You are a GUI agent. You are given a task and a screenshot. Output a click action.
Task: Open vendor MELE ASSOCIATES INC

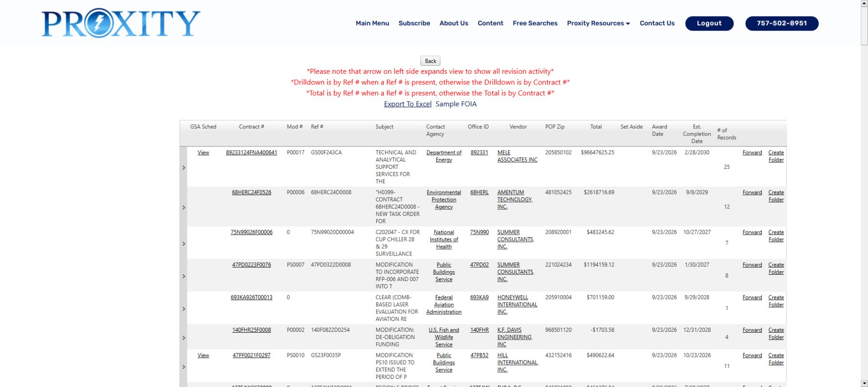(x=517, y=156)
